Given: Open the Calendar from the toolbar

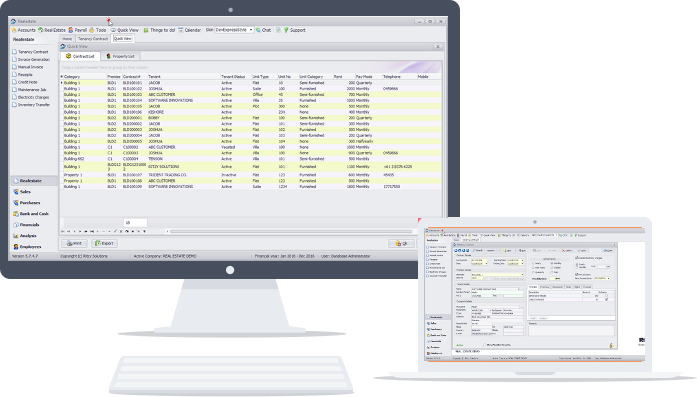Looking at the screenshot, I should (190, 30).
